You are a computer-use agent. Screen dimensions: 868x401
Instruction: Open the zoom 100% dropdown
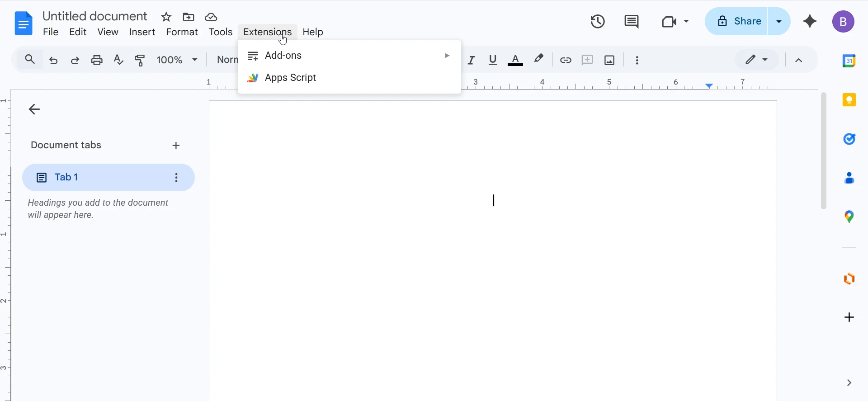click(x=177, y=60)
